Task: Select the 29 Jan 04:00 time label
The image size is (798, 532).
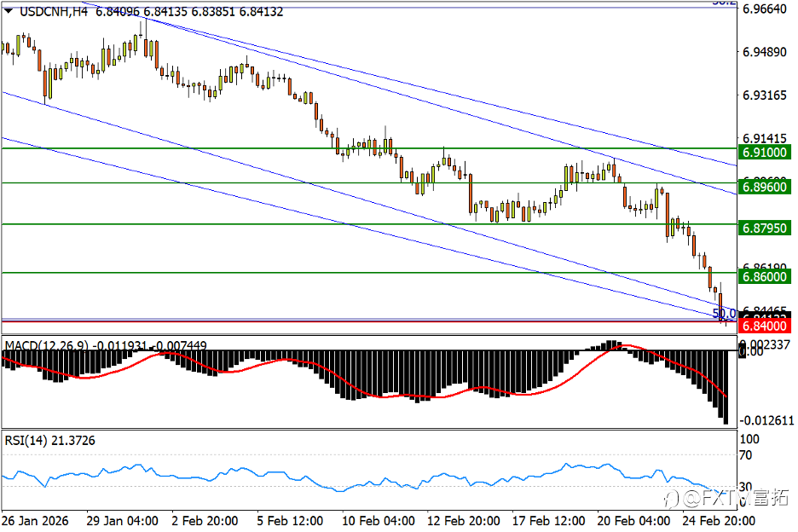Action: coord(122,521)
